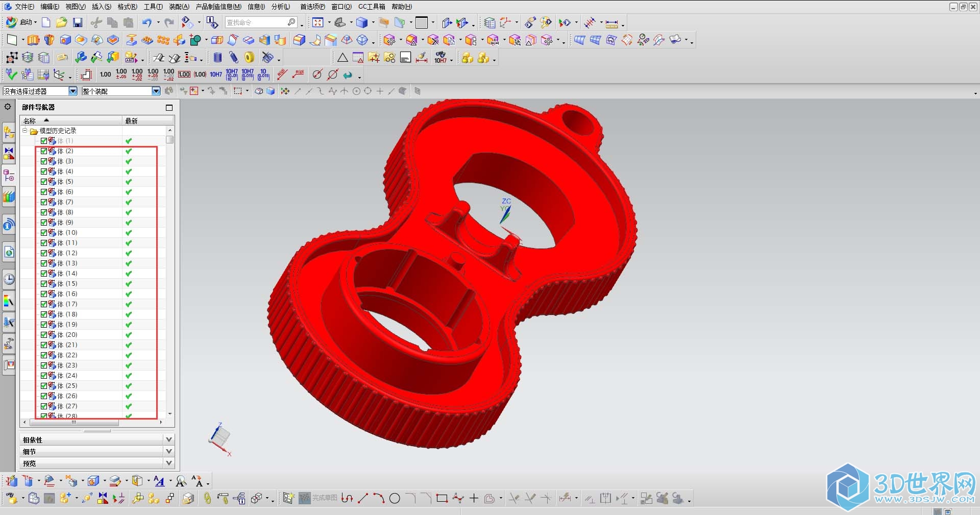
Task: Click the underlined A text style icon
Action: [159, 481]
